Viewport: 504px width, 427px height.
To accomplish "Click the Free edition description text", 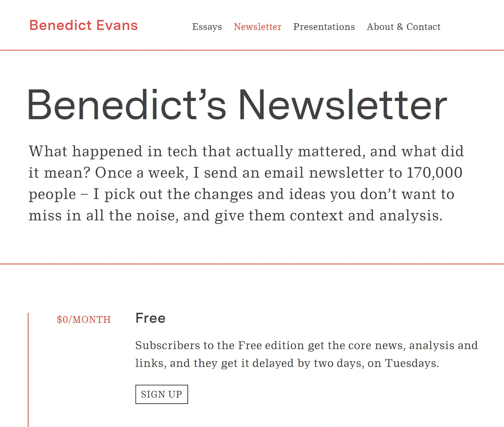I will pos(306,354).
